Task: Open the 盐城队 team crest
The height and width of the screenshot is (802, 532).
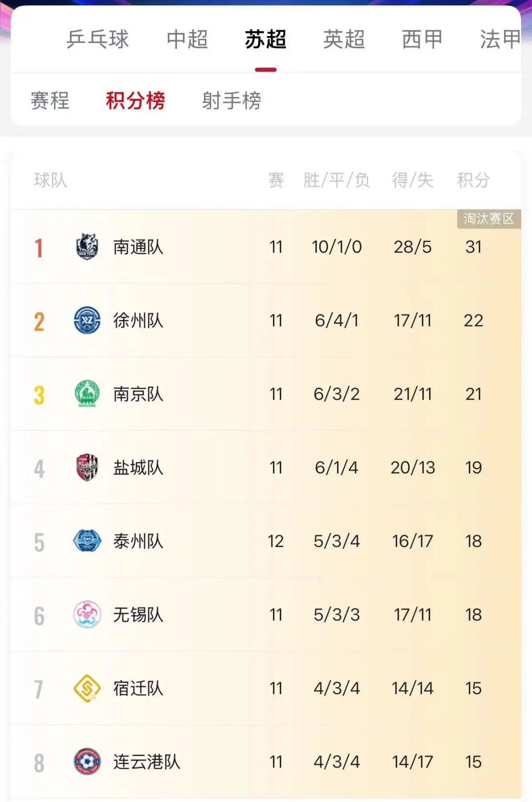Action: click(87, 467)
